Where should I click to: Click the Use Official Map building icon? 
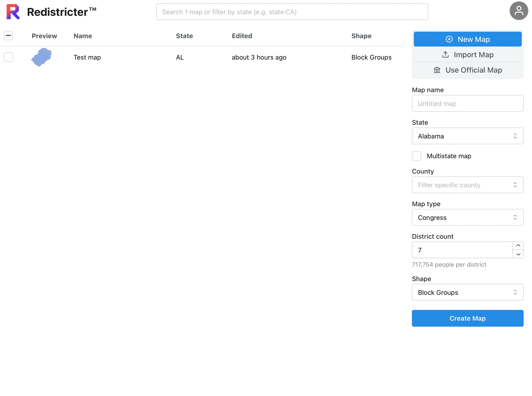pos(437,70)
